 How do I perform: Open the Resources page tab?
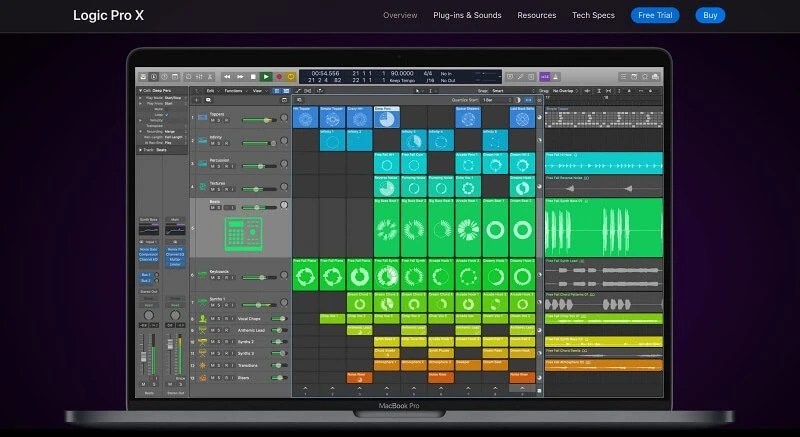point(537,15)
